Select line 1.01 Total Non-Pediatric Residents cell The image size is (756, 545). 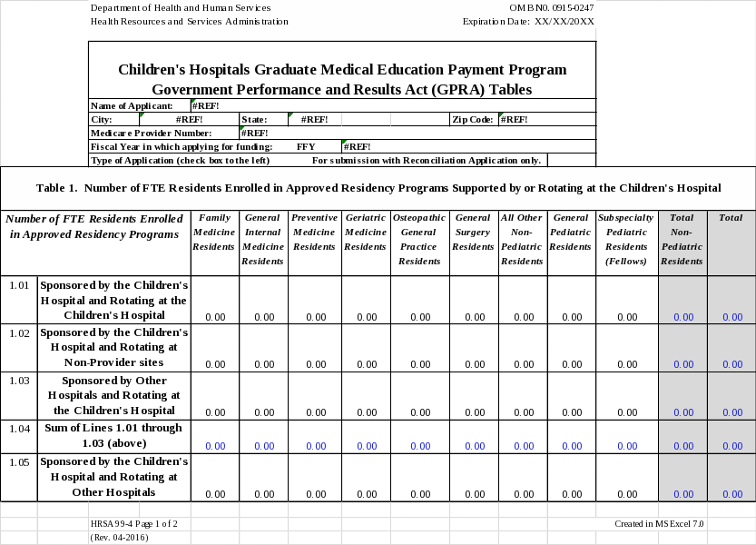[x=682, y=301]
